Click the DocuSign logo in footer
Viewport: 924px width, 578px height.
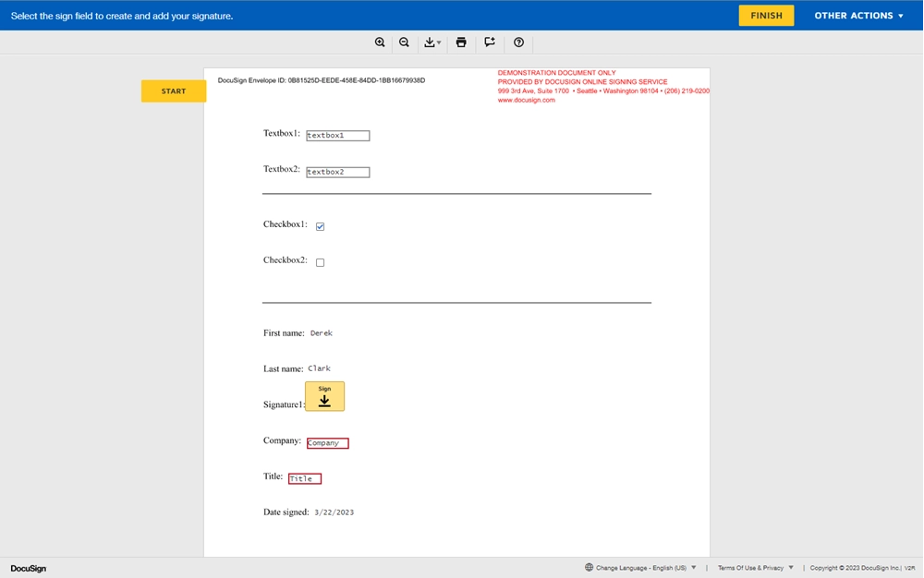point(29,568)
